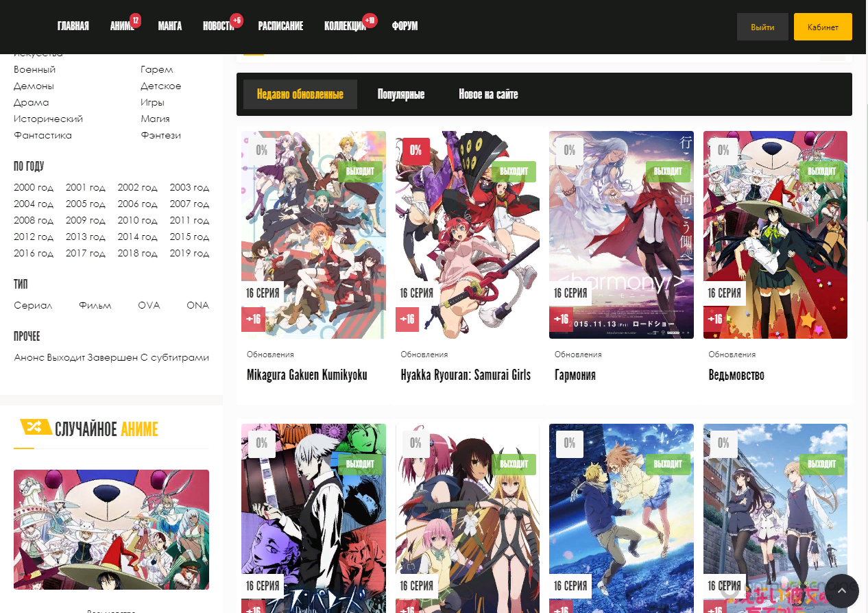Click the Выходит badge on Гармония poster
Image resolution: width=868 pixels, height=613 pixels.
tap(668, 171)
